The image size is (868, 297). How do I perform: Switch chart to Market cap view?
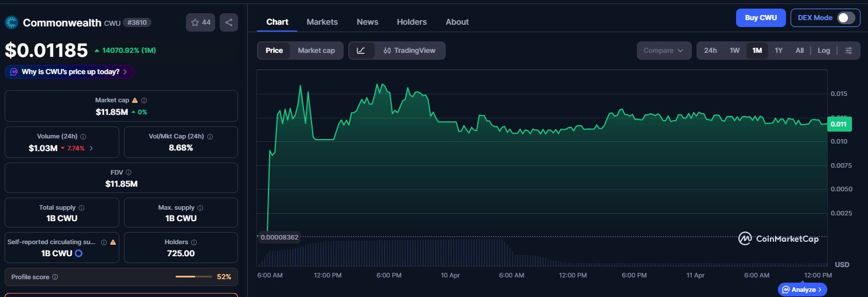(316, 51)
